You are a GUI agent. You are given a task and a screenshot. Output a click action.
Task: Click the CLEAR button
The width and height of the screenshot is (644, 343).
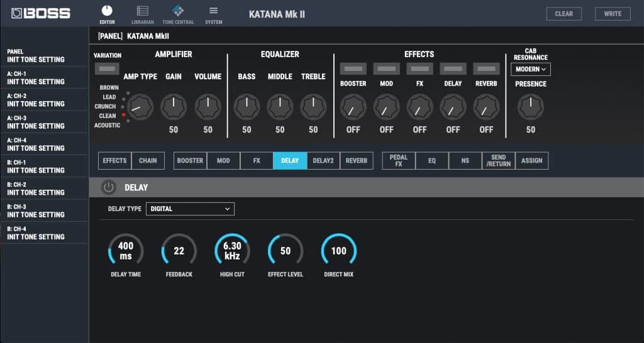tap(564, 14)
